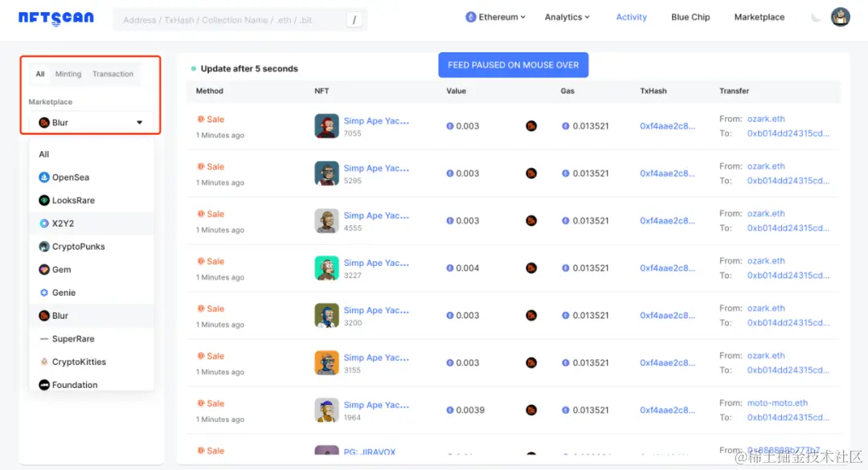This screenshot has width=868, height=470.
Task: Click the 0.004 value cell
Action: (463, 268)
